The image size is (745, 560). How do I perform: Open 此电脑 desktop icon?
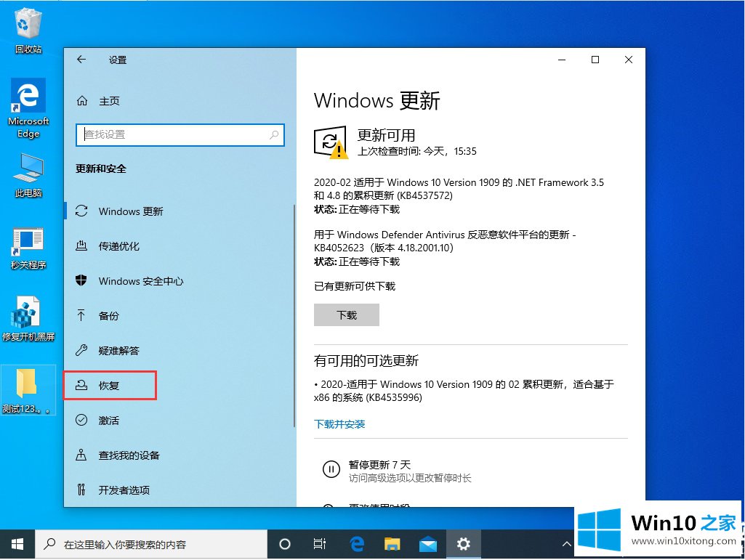pos(28,175)
